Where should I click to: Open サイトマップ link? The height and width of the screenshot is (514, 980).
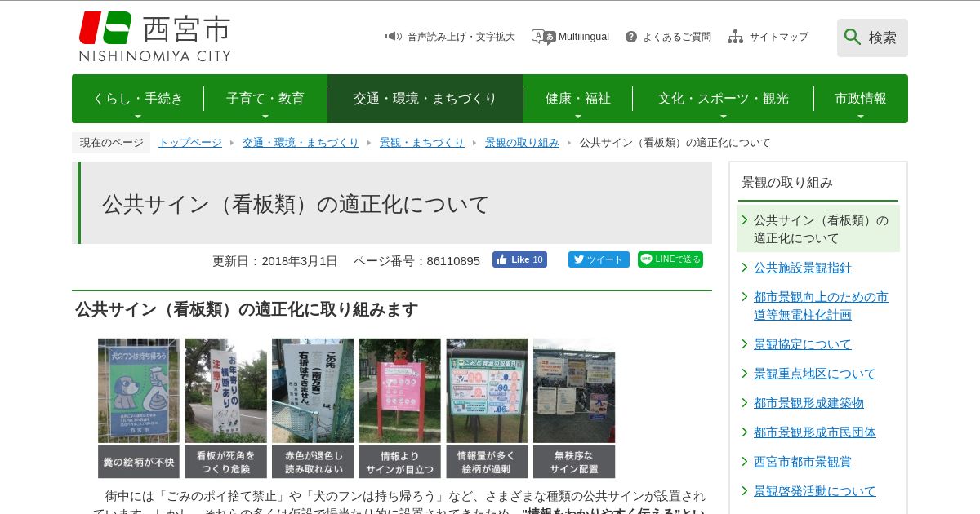point(779,37)
